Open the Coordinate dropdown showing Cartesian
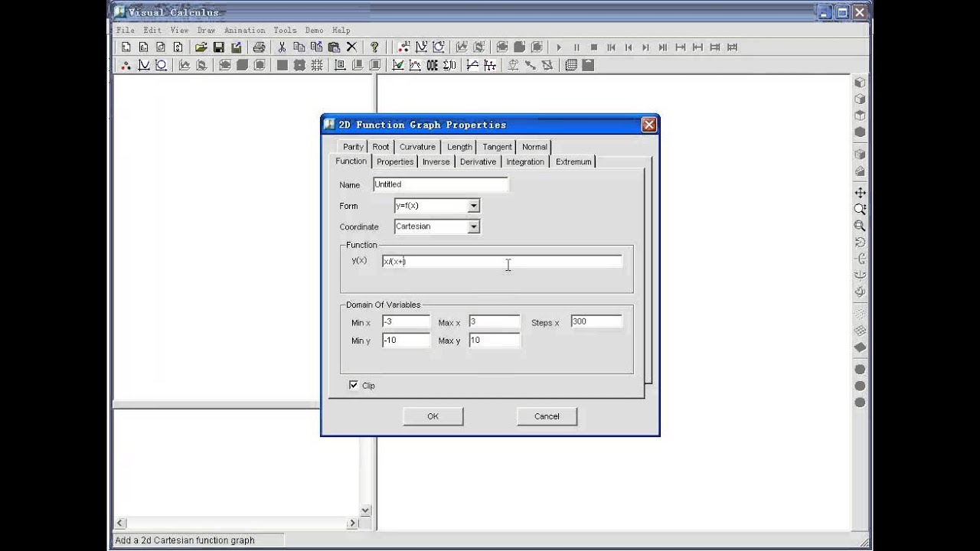This screenshot has height=551, width=980. [x=473, y=227]
